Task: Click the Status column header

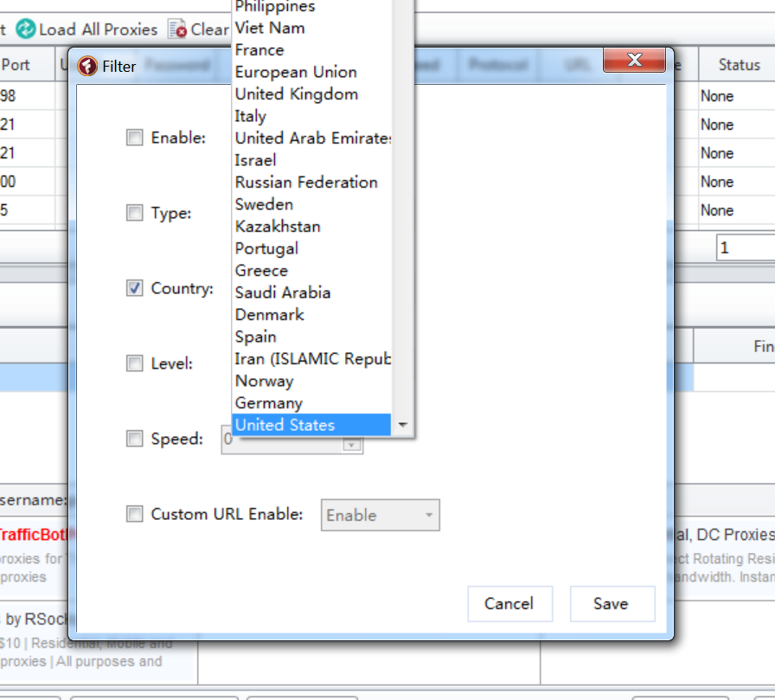Action: (738, 65)
